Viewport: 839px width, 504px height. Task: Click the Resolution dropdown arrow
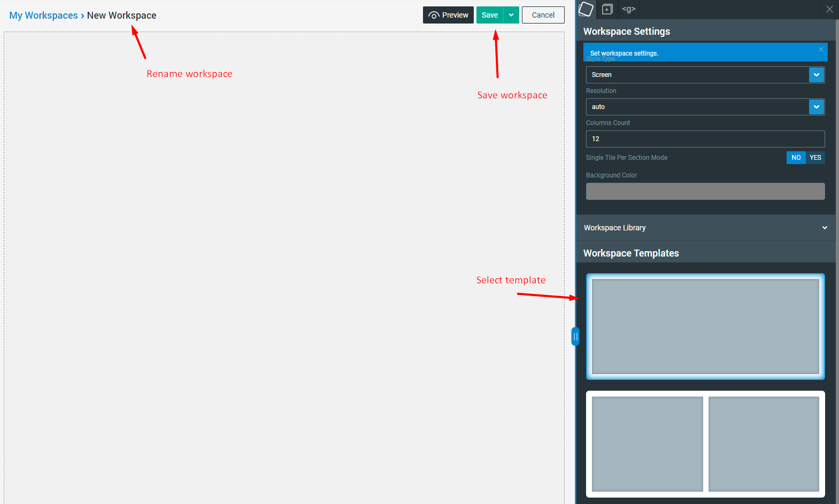(817, 107)
